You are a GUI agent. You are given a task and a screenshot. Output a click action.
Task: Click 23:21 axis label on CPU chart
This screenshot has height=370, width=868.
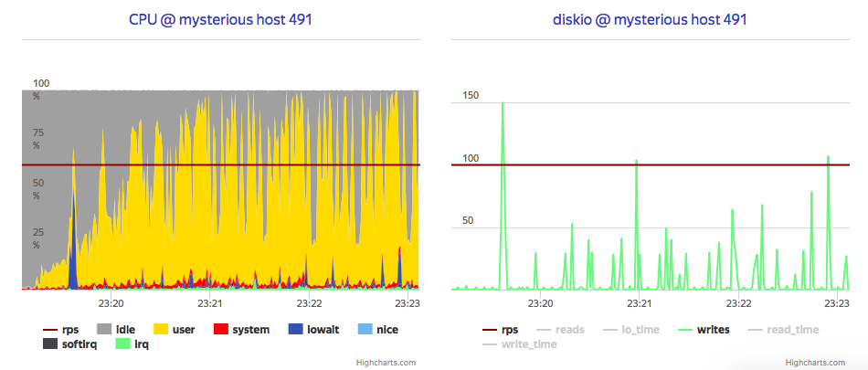pos(210,303)
